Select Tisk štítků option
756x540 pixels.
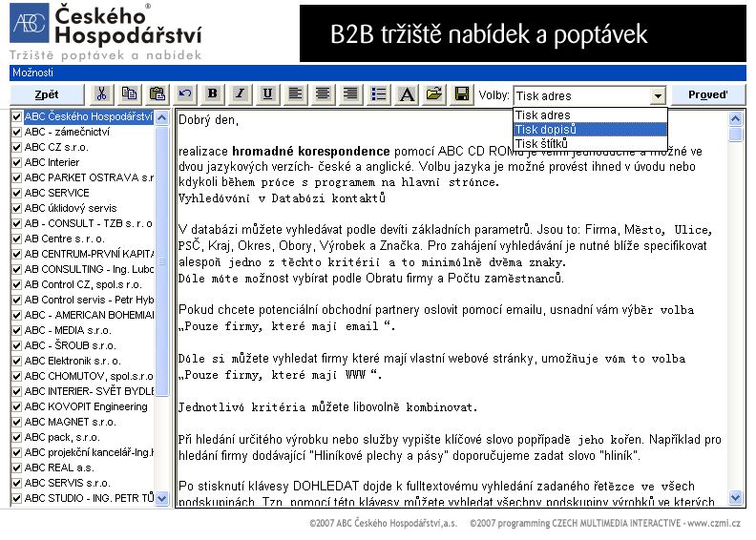[590, 143]
